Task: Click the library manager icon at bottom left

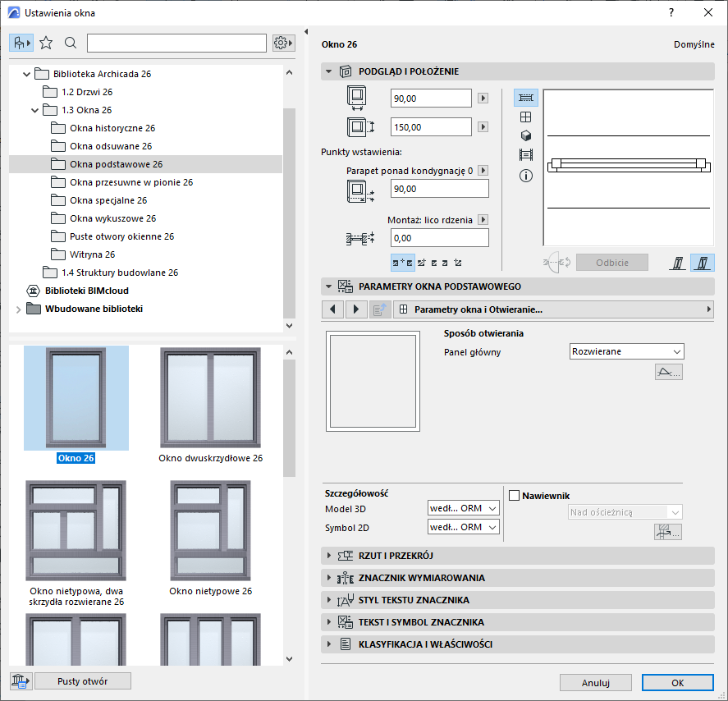Action: pyautogui.click(x=21, y=680)
